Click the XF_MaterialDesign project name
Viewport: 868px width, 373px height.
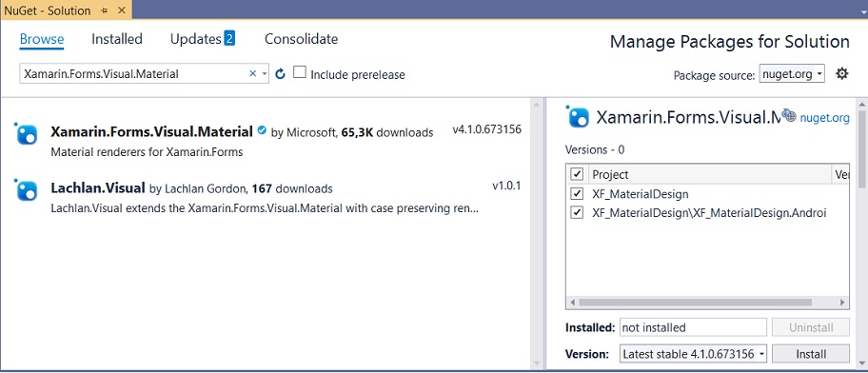pos(640,194)
